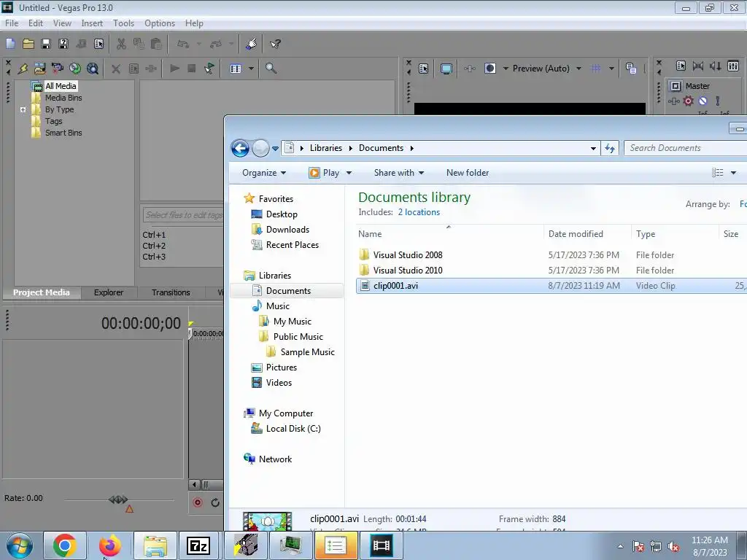Open the Insert menu
This screenshot has width=747, height=560.
pyautogui.click(x=92, y=23)
